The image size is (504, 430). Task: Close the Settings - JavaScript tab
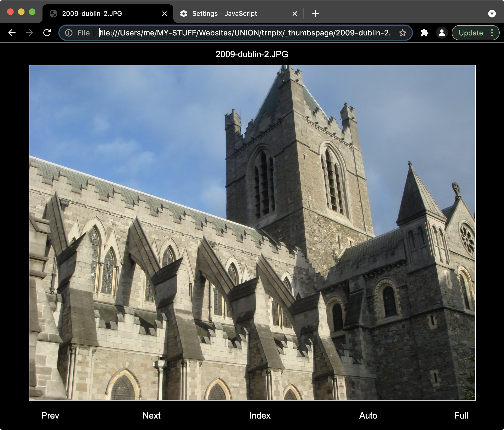click(x=294, y=14)
